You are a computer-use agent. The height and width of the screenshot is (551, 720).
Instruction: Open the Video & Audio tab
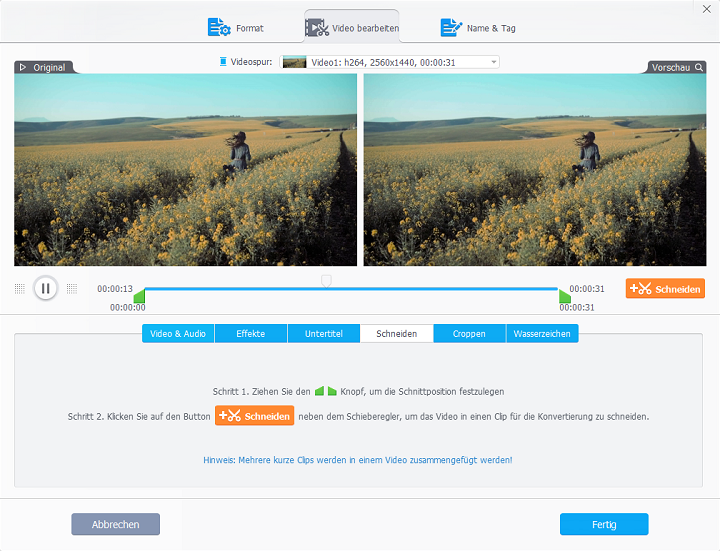(178, 334)
